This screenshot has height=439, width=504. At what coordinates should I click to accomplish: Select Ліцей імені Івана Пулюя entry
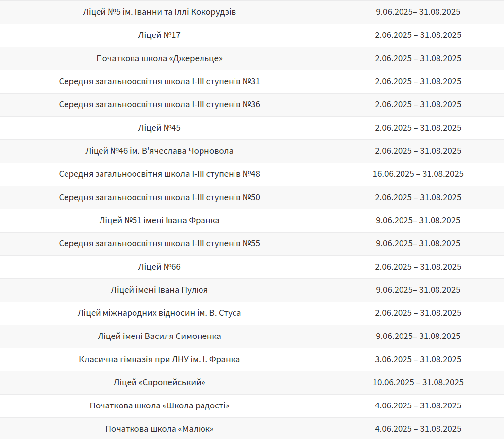point(160,290)
